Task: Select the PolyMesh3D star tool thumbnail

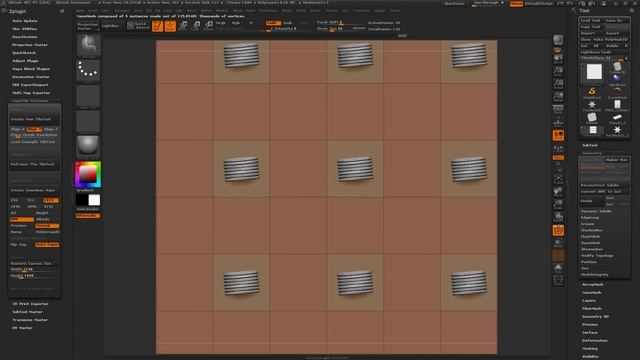Action: pyautogui.click(x=592, y=106)
